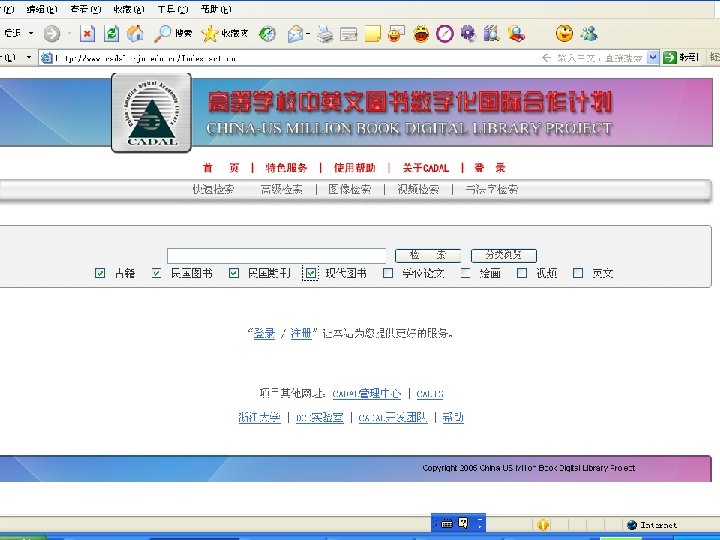Expand the Back button history dropdown arrow

click(31, 34)
